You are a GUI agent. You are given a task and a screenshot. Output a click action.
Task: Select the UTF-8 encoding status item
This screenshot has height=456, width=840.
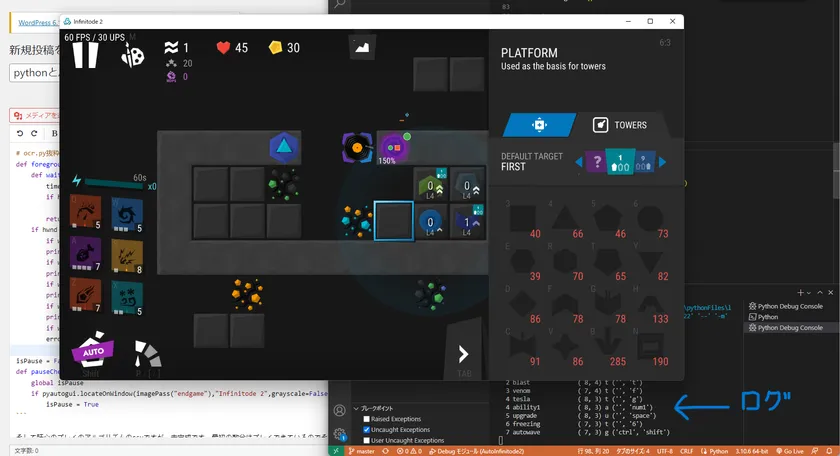click(664, 451)
